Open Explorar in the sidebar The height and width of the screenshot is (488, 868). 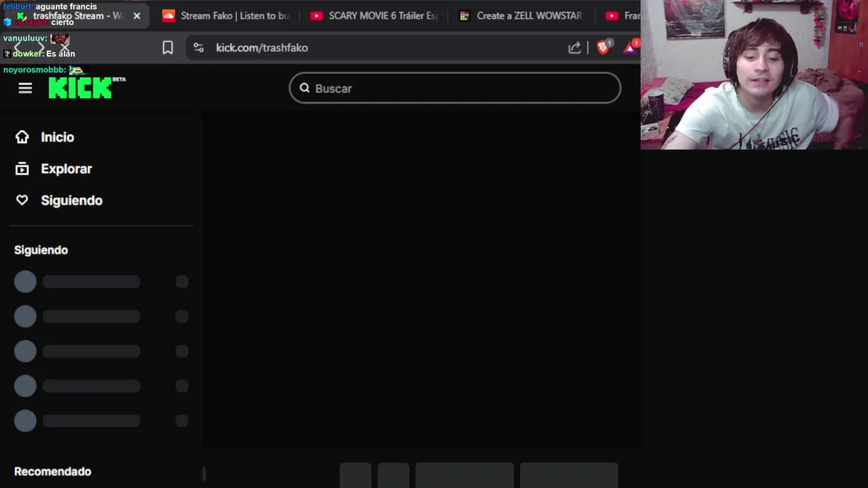66,169
